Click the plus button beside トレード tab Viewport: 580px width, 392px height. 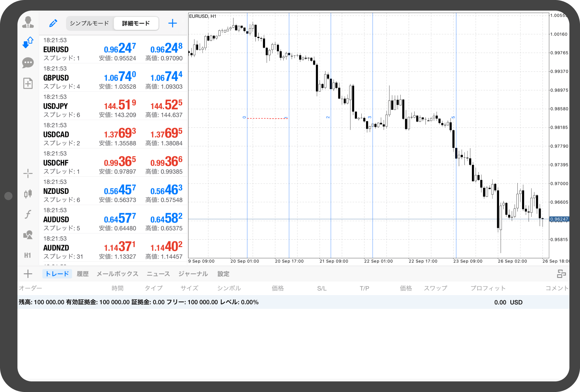[x=28, y=274]
